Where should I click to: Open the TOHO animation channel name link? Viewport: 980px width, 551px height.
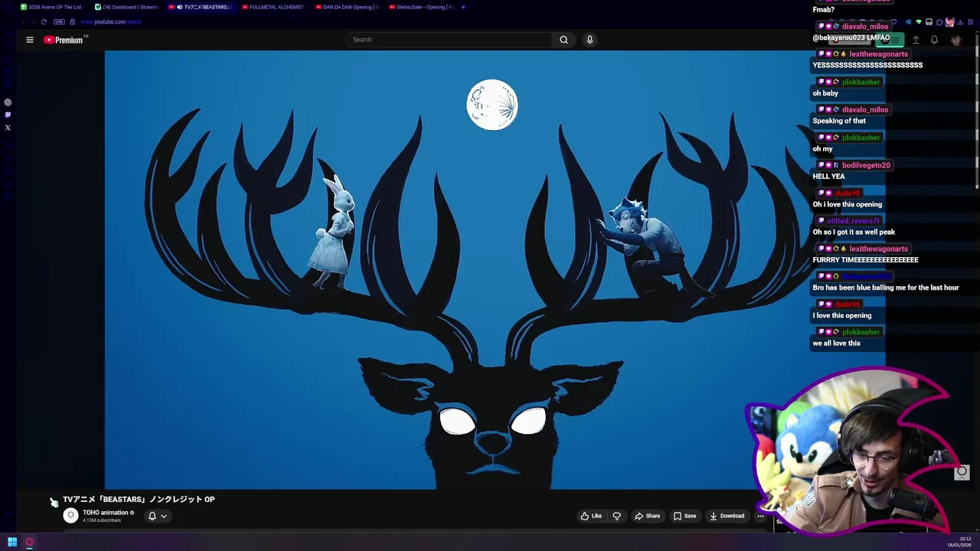pos(106,513)
